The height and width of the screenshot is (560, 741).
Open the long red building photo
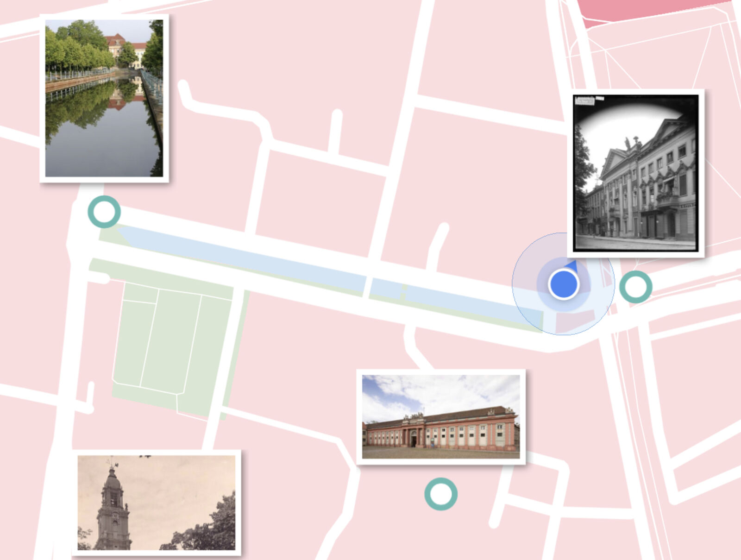click(x=440, y=416)
